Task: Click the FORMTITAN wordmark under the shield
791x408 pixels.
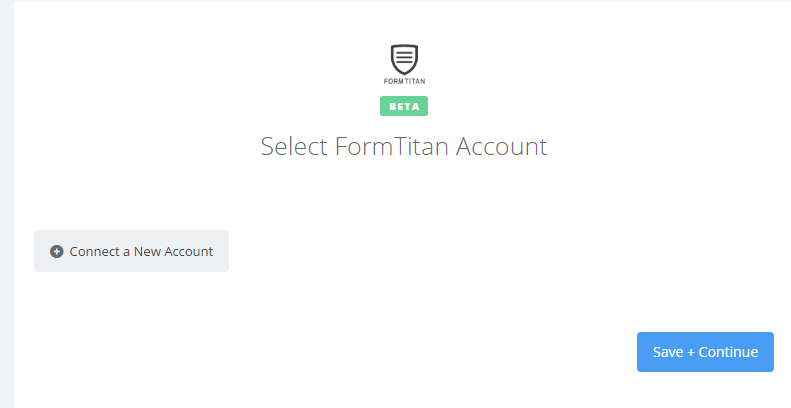Action: tap(404, 81)
